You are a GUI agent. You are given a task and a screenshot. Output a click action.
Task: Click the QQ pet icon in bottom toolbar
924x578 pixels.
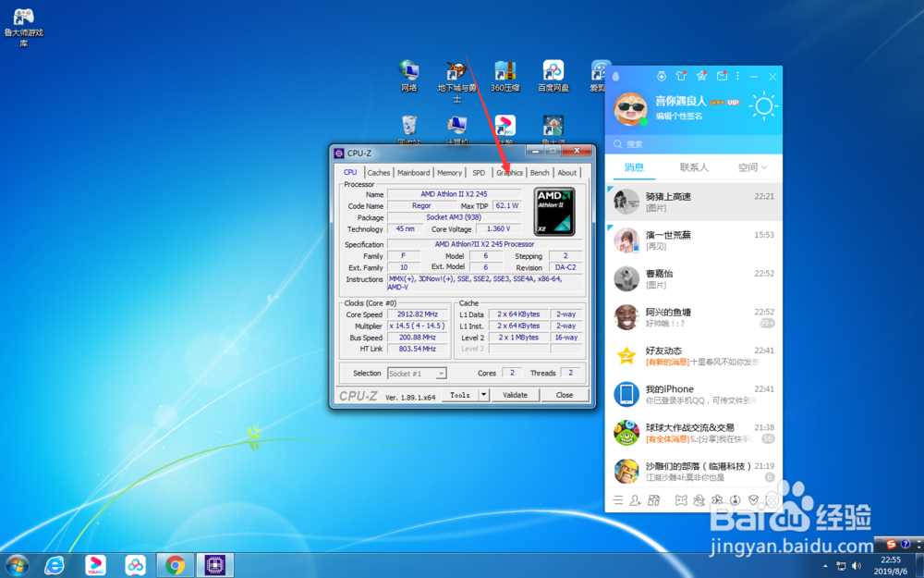pos(699,499)
